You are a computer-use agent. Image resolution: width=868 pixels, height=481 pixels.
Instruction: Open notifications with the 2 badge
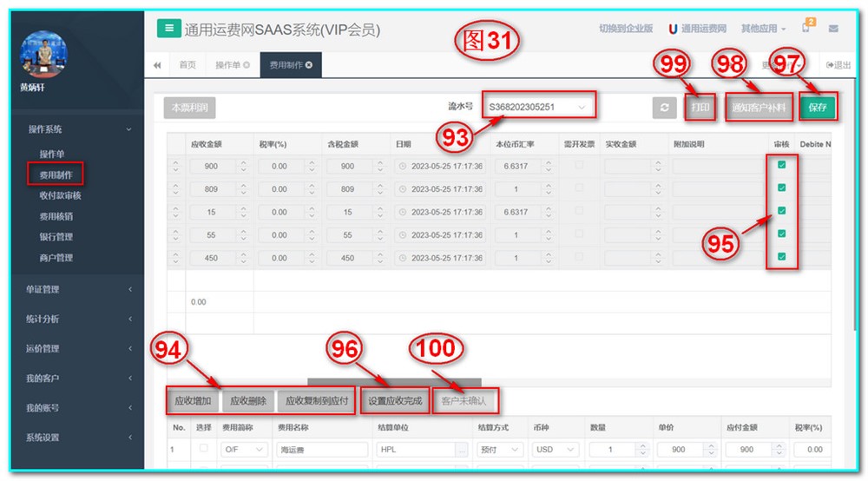pos(806,29)
